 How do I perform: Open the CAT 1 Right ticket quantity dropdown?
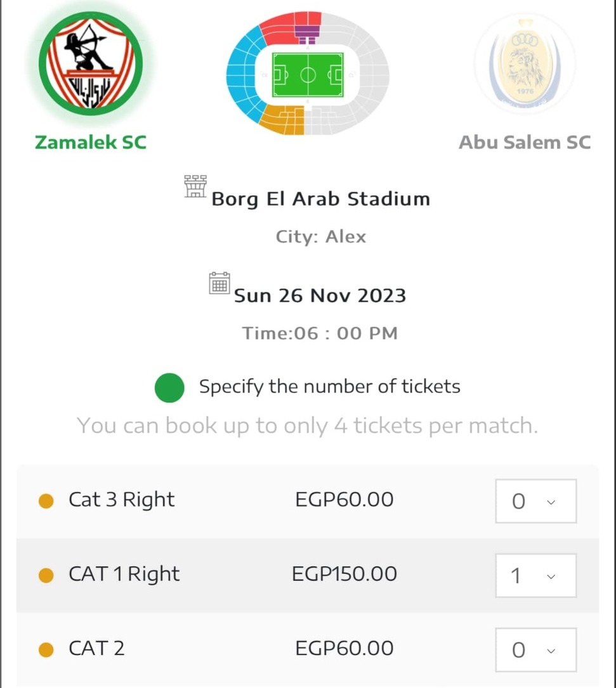[x=535, y=576]
